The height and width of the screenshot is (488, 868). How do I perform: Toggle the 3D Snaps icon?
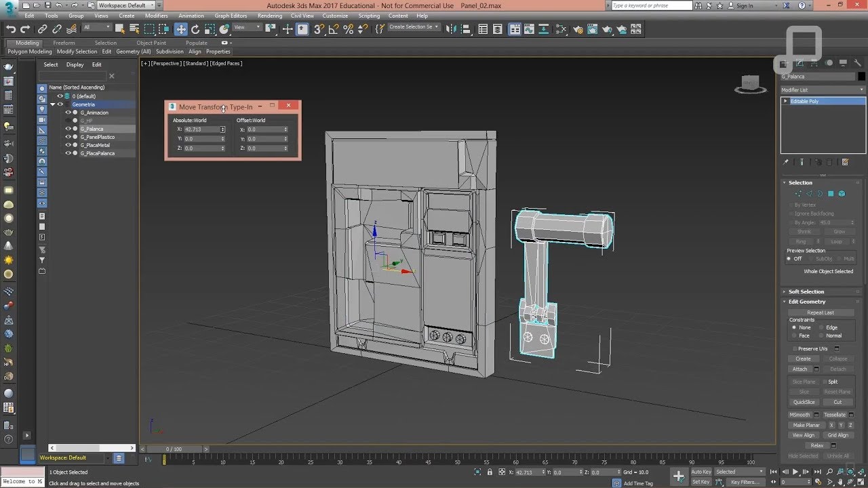319,29
